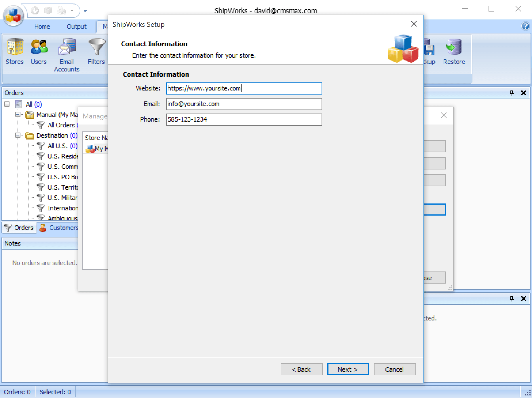Close the Manage Stores window behind
Image resolution: width=532 pixels, height=398 pixels.
point(444,115)
